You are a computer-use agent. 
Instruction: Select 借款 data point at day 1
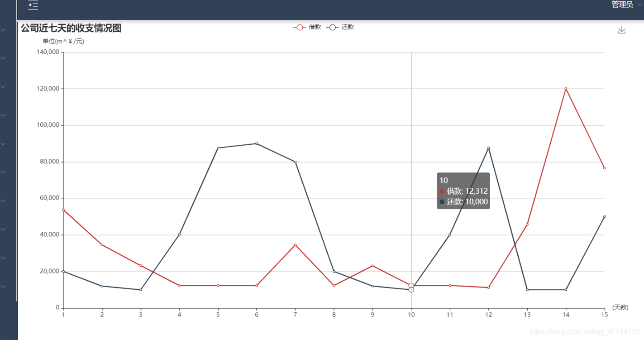click(63, 210)
